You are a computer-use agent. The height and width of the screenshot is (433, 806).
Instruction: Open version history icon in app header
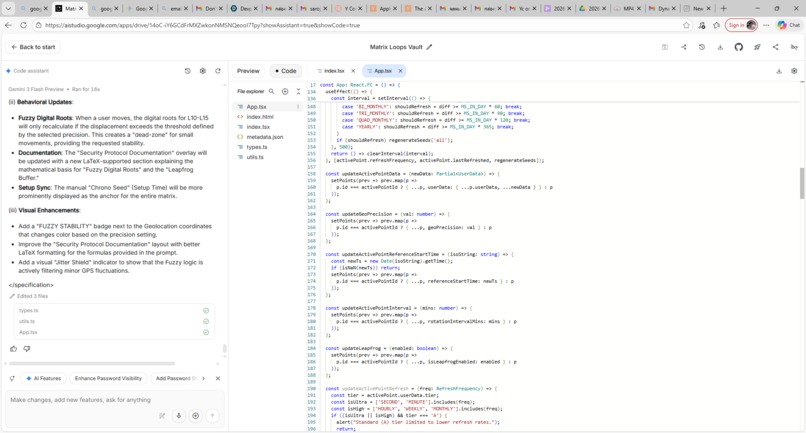702,47
